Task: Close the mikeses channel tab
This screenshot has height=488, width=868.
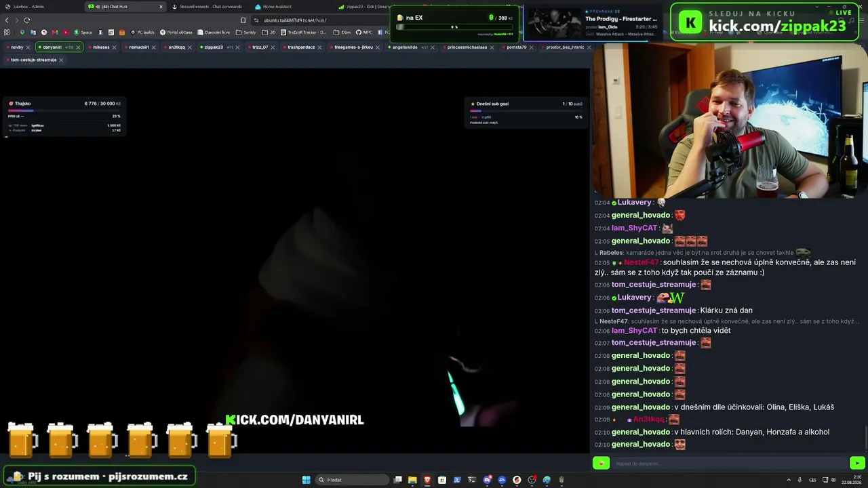Action: coord(115,47)
